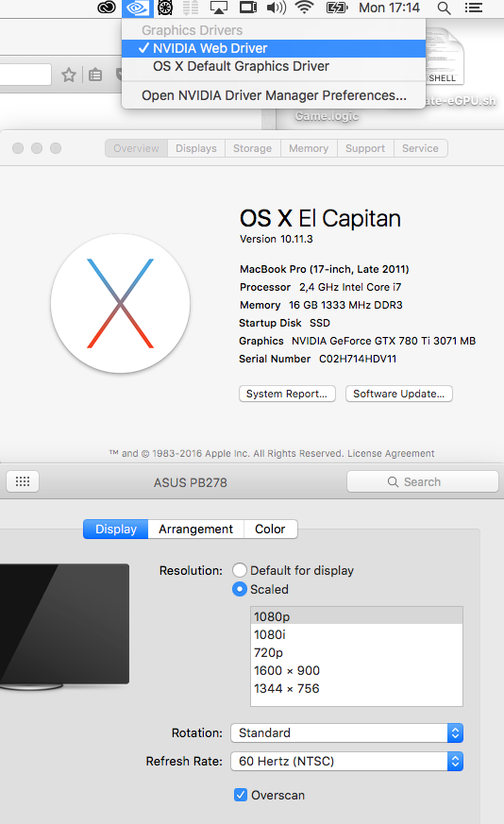Viewport: 504px width, 824px height.
Task: Switch to the Support tab
Action: point(365,148)
